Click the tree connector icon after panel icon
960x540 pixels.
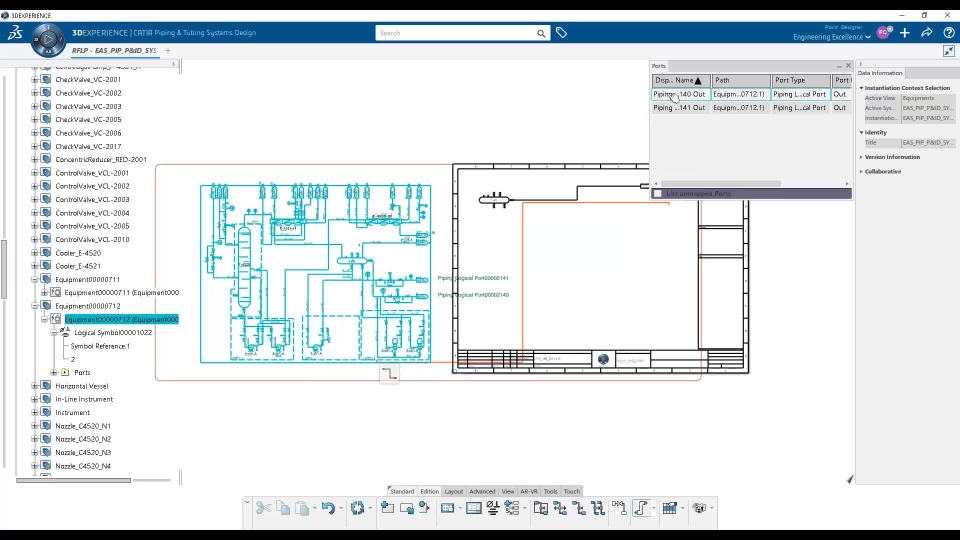coord(560,508)
